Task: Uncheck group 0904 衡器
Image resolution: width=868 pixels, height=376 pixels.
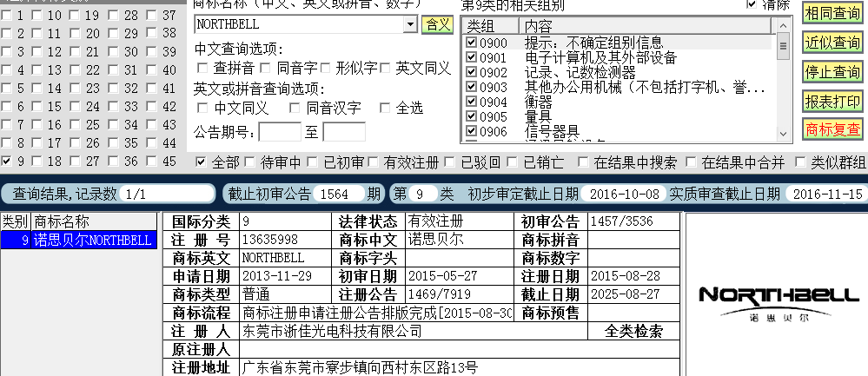Action: [471, 102]
